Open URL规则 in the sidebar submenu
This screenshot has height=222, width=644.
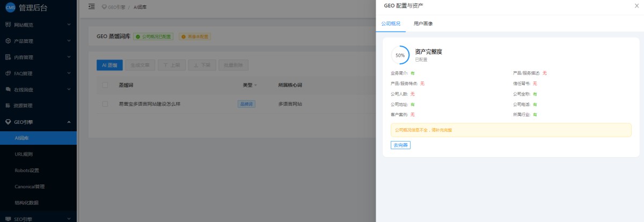[24, 154]
